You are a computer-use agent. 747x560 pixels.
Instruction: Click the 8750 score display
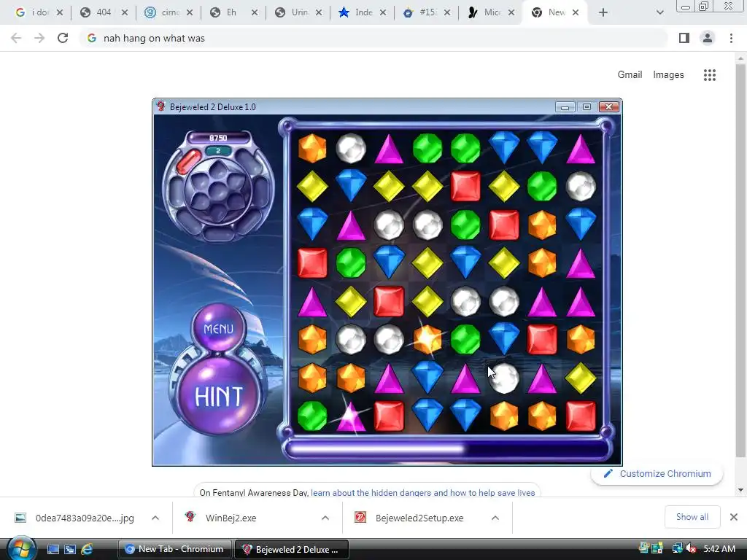pos(218,138)
